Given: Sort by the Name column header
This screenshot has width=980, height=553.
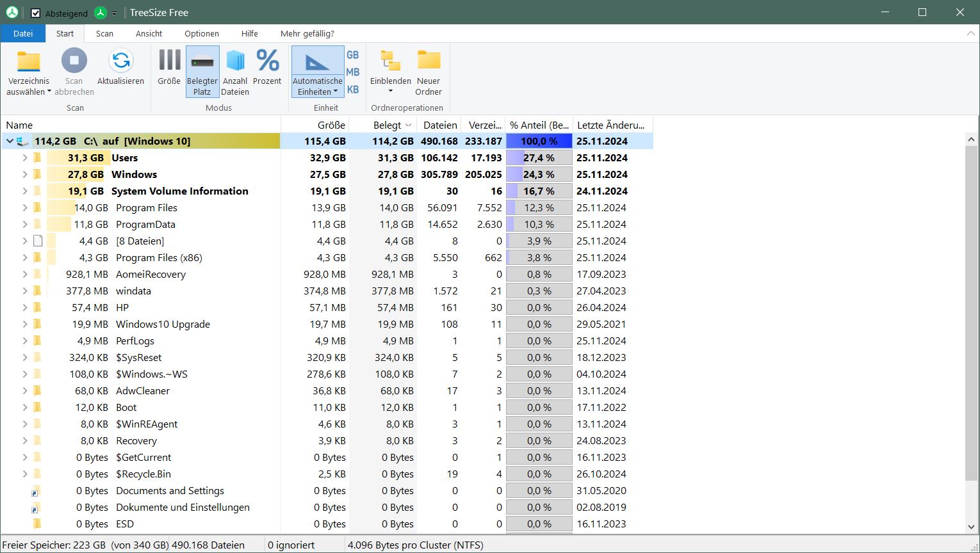Looking at the screenshot, I should click(x=141, y=125).
